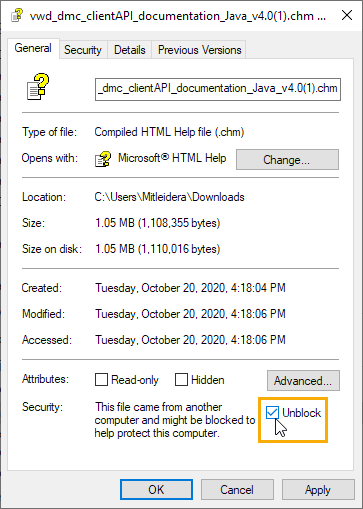Click the Microsoft HTML Help app icon
The image size is (363, 509).
click(x=103, y=159)
